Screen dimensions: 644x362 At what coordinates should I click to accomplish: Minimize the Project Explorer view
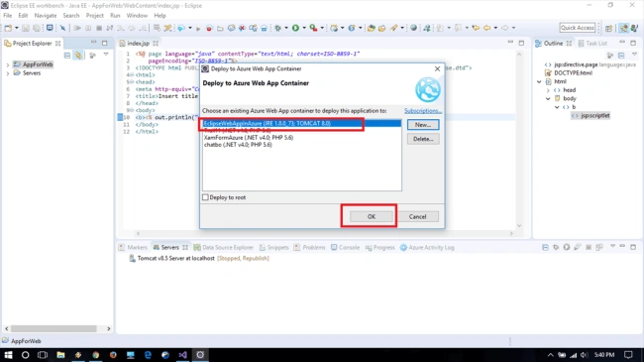point(94,43)
